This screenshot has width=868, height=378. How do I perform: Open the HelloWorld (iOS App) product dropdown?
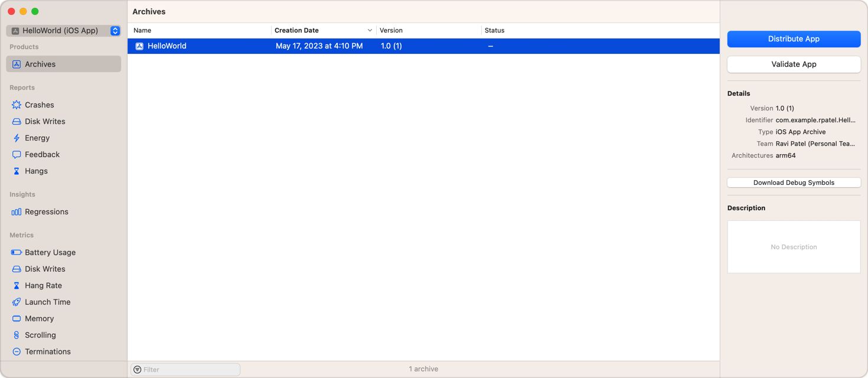(x=64, y=31)
